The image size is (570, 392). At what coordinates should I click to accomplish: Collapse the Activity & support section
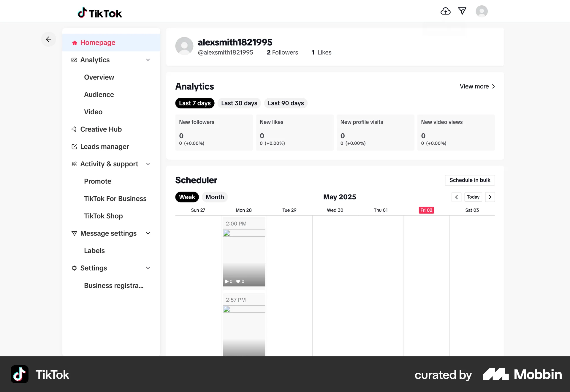tap(148, 164)
